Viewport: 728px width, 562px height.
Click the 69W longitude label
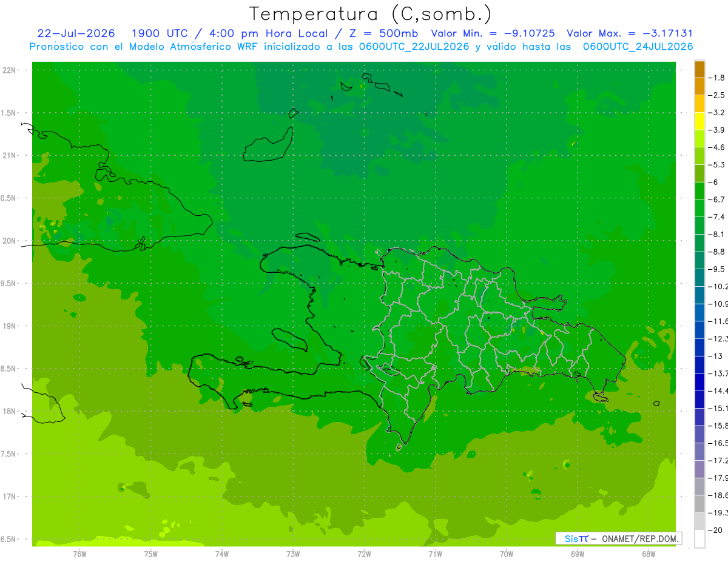click(x=578, y=554)
